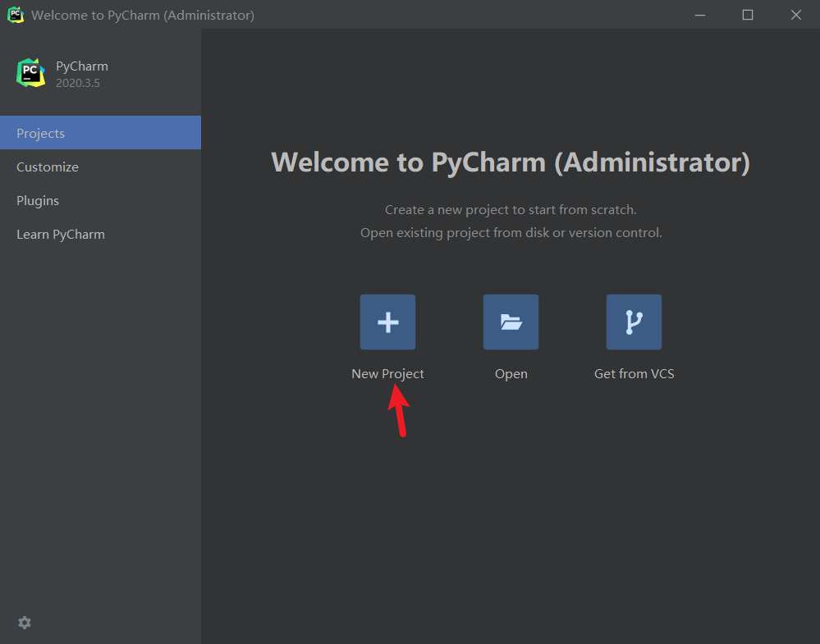820x644 pixels.
Task: Close the PyCharm welcome window
Action: click(x=796, y=15)
